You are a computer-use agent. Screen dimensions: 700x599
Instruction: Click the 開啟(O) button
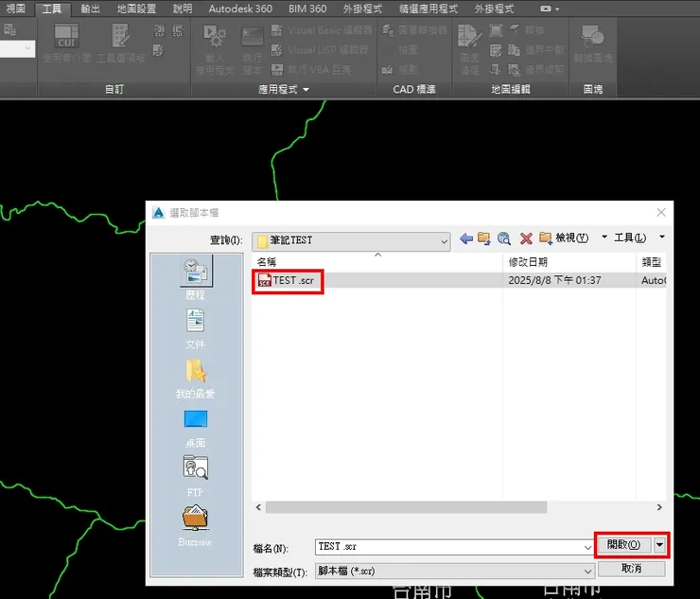[623, 544]
